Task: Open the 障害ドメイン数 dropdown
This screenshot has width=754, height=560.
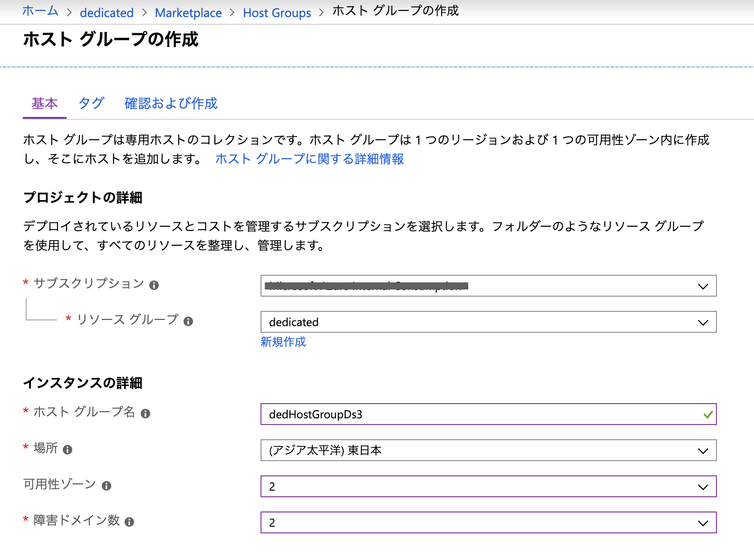Action: 488,523
